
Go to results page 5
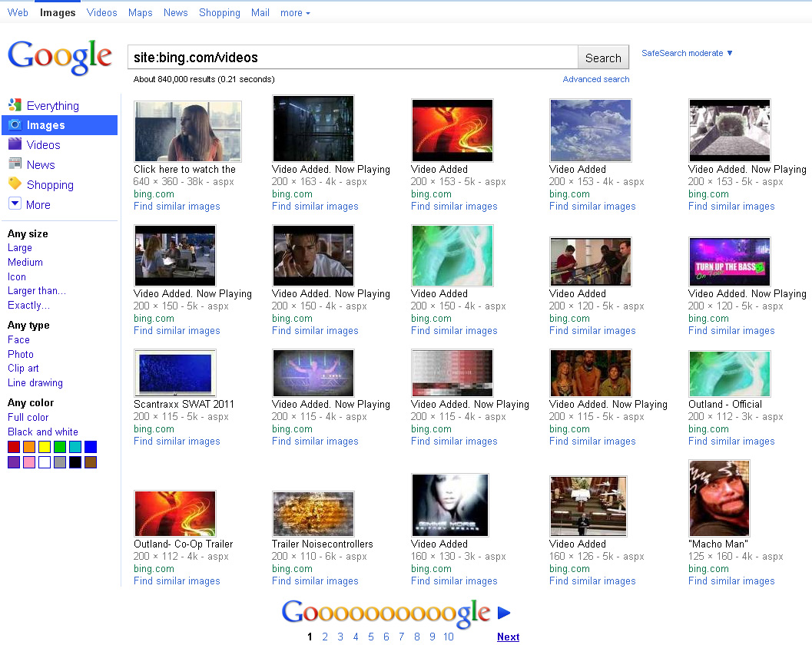click(371, 637)
